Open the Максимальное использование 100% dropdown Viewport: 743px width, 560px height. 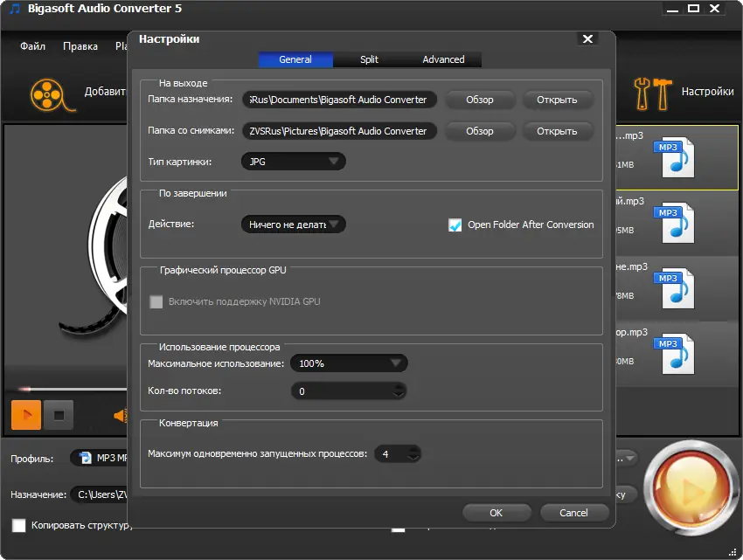[349, 363]
